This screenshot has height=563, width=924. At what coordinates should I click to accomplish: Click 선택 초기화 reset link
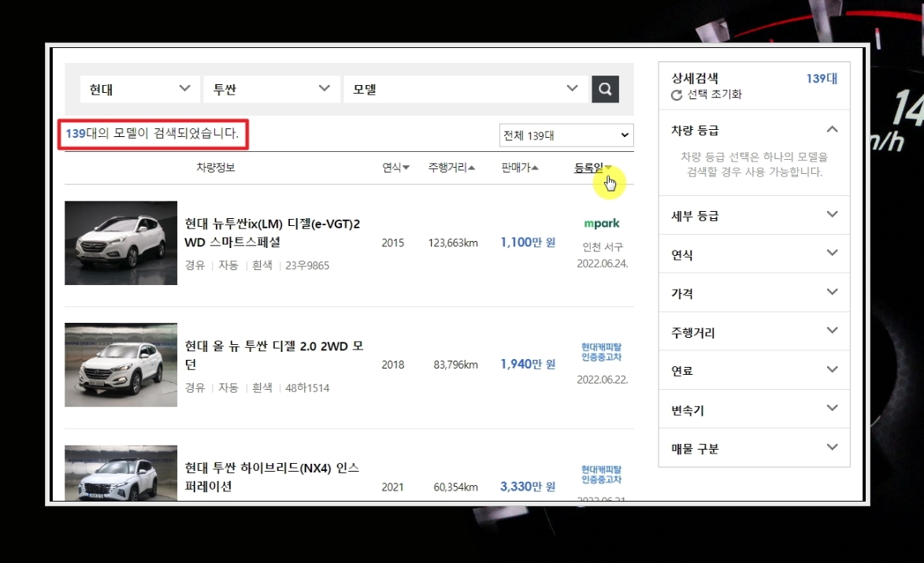[x=714, y=94]
